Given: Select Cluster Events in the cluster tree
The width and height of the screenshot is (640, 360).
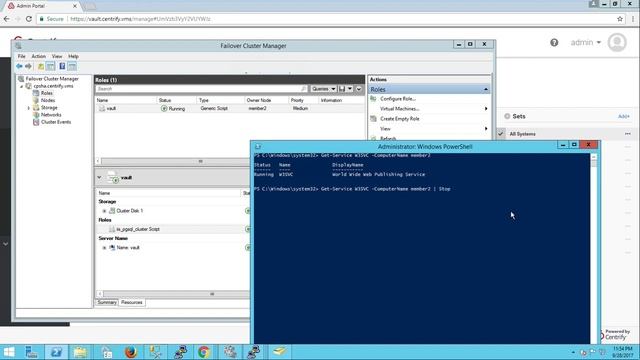Looking at the screenshot, I should [56, 122].
